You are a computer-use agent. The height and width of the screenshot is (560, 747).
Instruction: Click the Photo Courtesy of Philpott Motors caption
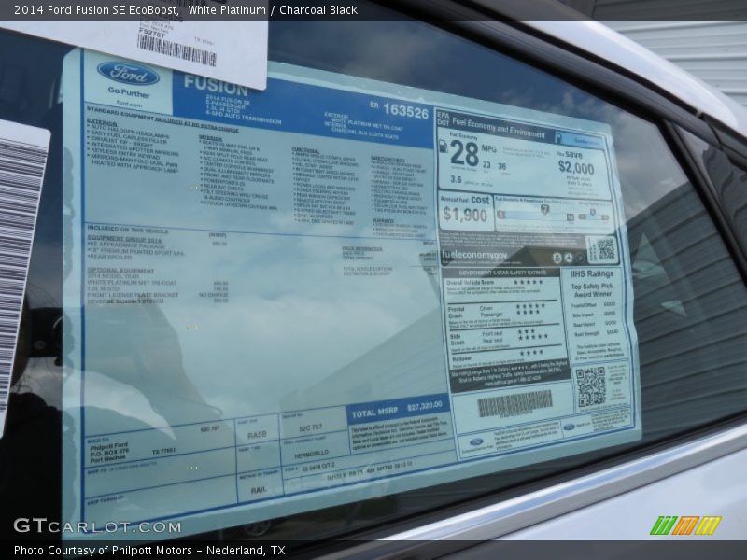coord(149,550)
